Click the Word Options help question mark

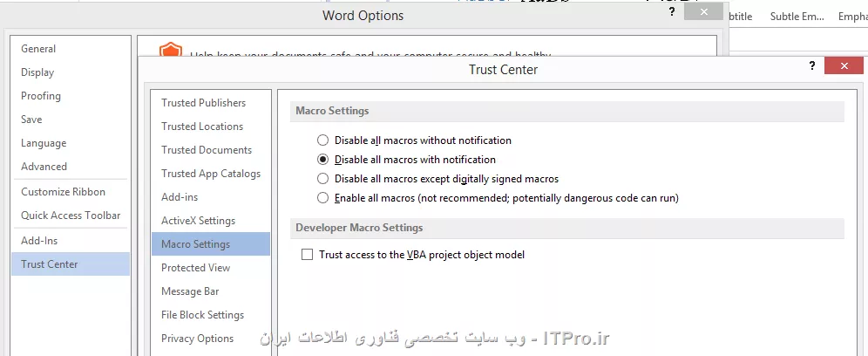click(x=672, y=12)
